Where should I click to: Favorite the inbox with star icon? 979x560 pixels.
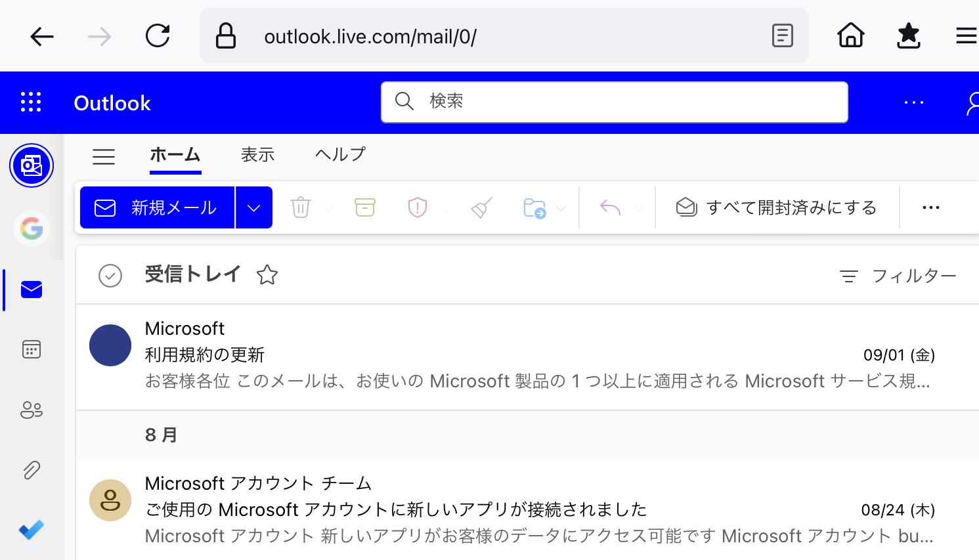tap(267, 274)
